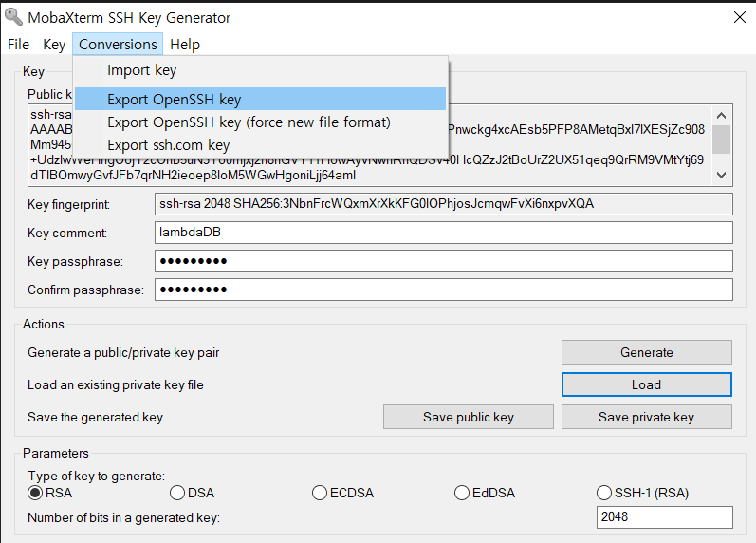Viewport: 756px width, 543px height.
Task: Click 'Save the generated key' label
Action: pos(96,418)
